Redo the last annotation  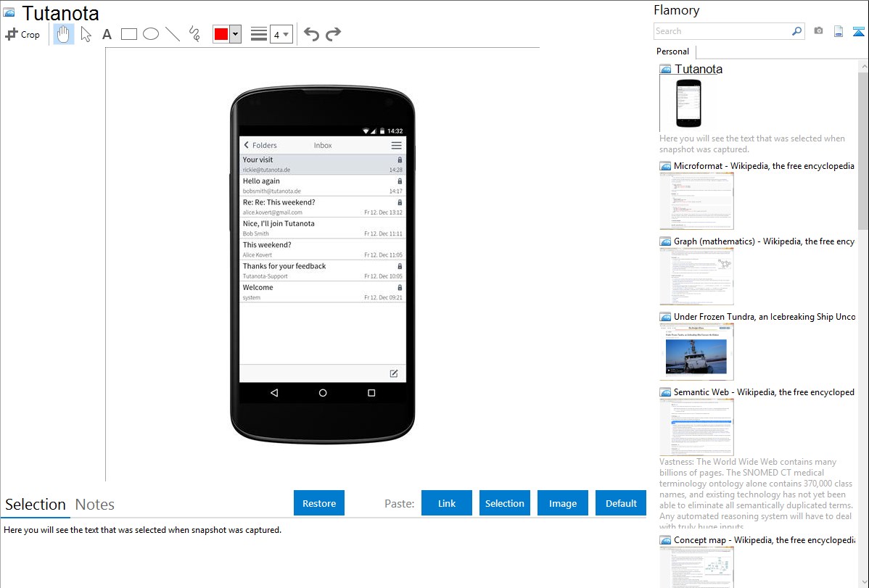tap(333, 34)
